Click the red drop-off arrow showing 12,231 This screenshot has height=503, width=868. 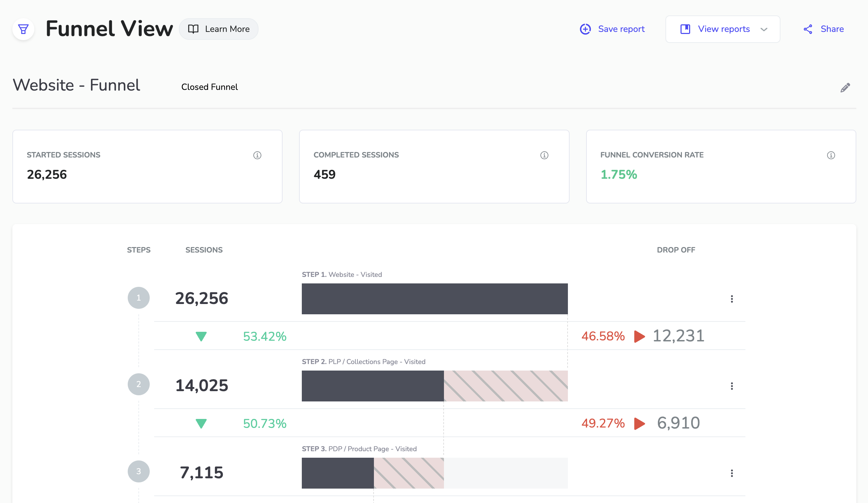[639, 336]
